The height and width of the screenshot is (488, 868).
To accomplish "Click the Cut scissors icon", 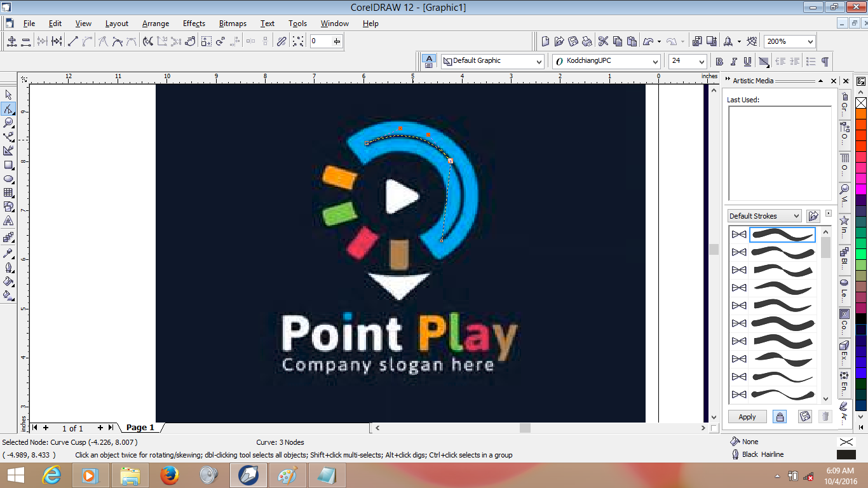I will pos(603,41).
